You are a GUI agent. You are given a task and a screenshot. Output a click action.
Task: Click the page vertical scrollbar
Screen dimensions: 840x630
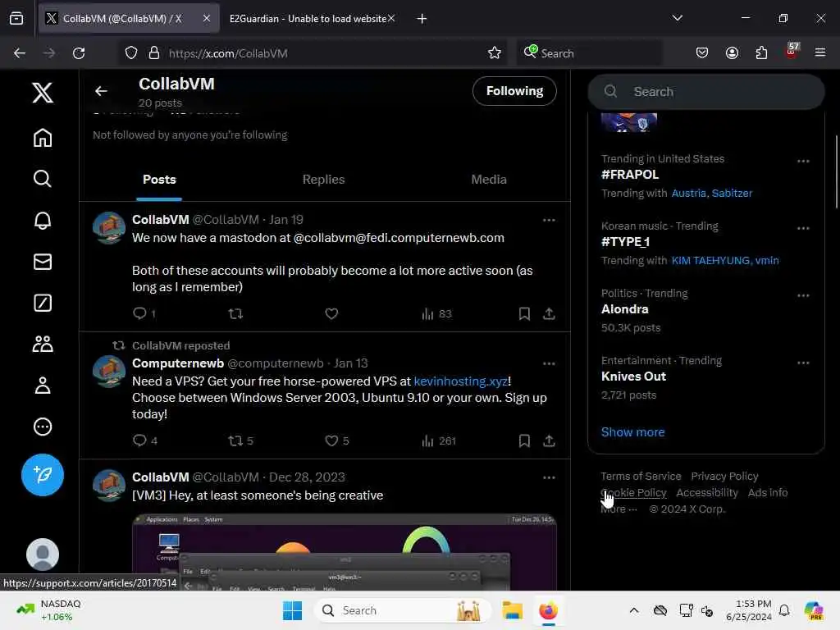(837, 171)
